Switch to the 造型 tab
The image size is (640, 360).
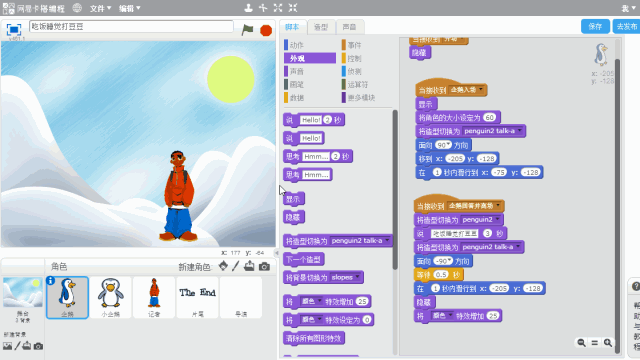tap(321, 27)
